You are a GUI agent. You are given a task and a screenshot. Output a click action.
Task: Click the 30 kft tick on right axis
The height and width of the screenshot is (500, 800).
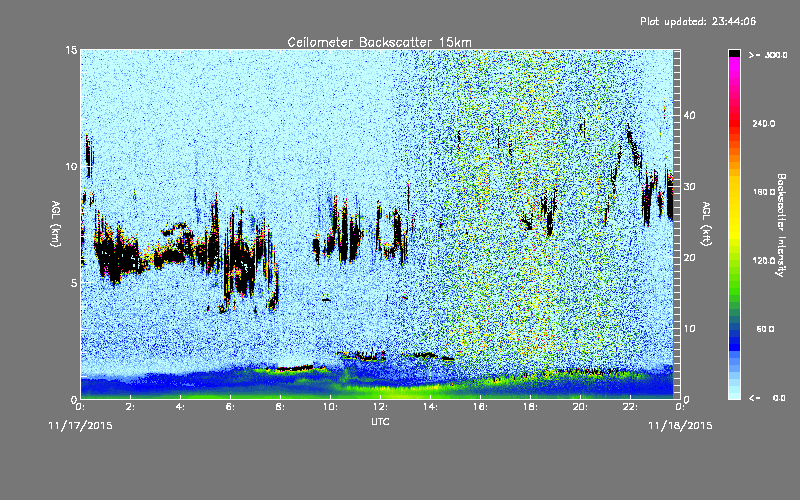tap(689, 187)
